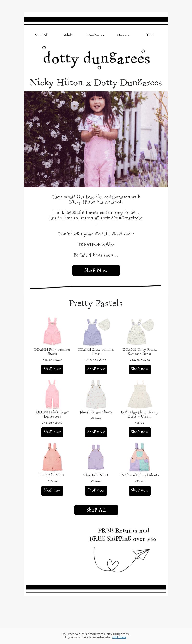Open the Patchwork Floral Shorts product image
This screenshot has width=192, height=644.
click(139, 457)
